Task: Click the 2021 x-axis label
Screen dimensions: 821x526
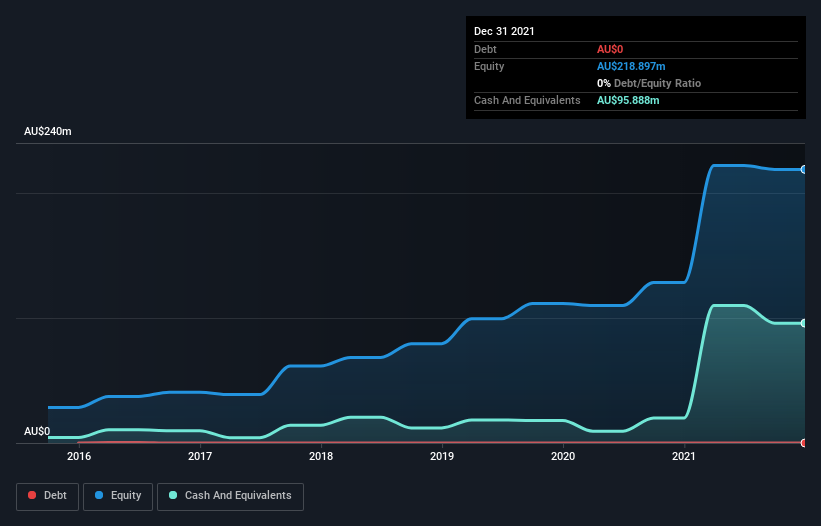Action: (x=684, y=456)
